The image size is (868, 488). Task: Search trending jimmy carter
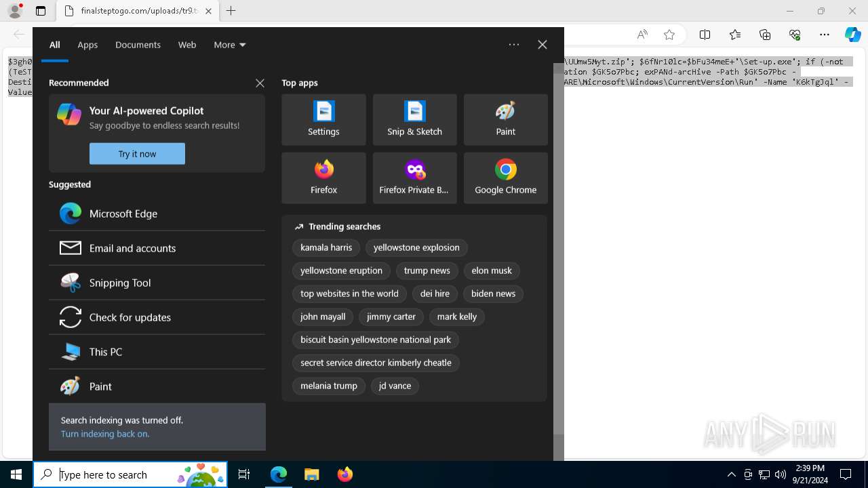click(x=391, y=317)
